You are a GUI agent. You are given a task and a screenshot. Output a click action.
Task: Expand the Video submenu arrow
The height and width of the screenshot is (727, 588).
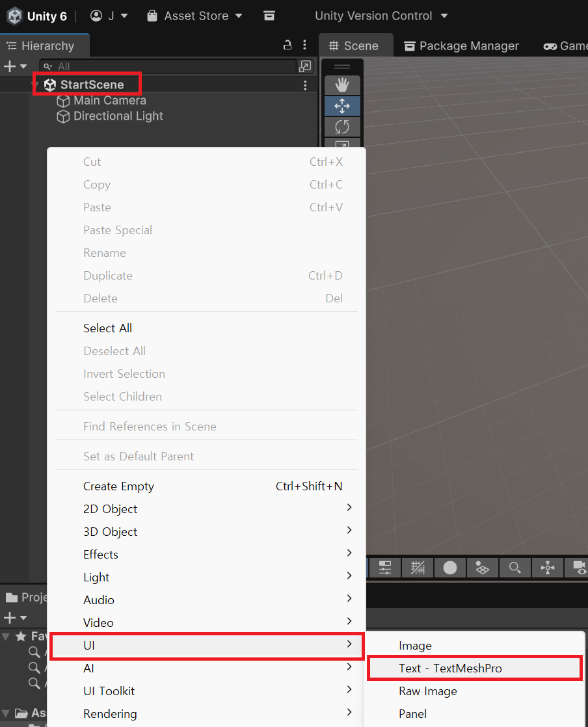[349, 621]
